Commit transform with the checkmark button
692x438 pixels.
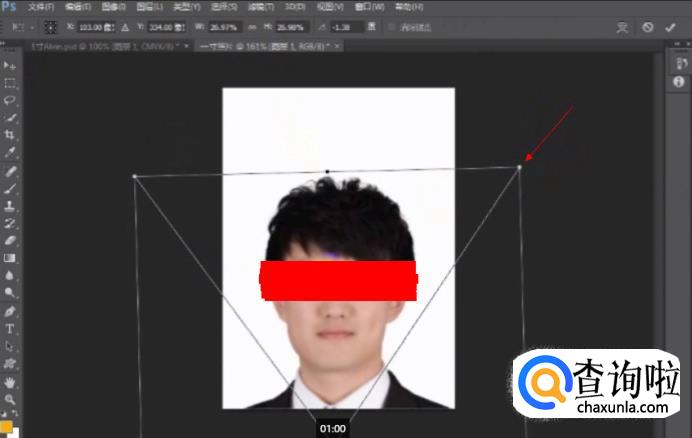(670, 27)
